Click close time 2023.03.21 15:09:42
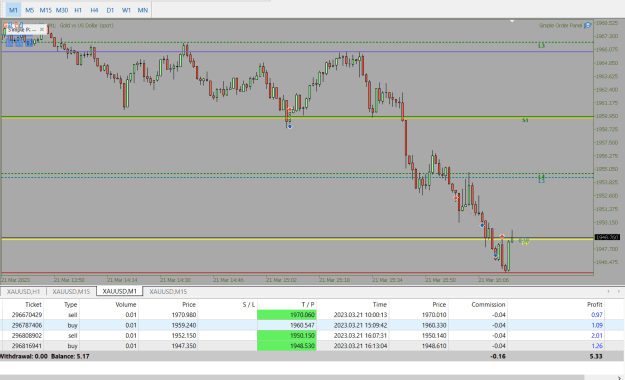This screenshot has width=625, height=380. (360, 325)
